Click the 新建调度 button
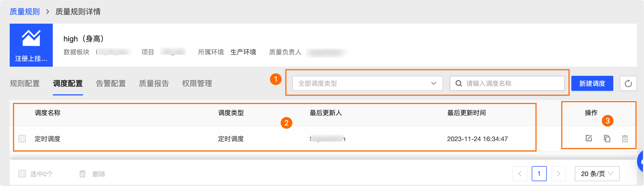 coord(592,83)
